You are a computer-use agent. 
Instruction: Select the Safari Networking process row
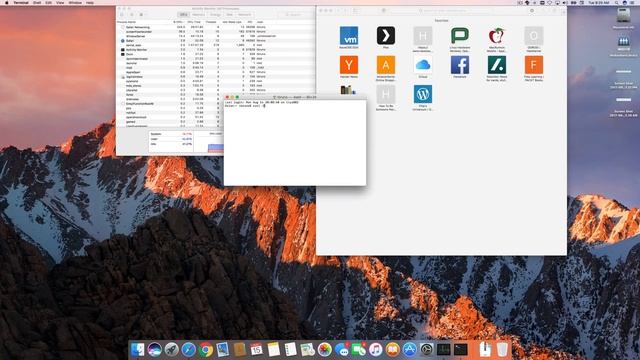point(216,27)
